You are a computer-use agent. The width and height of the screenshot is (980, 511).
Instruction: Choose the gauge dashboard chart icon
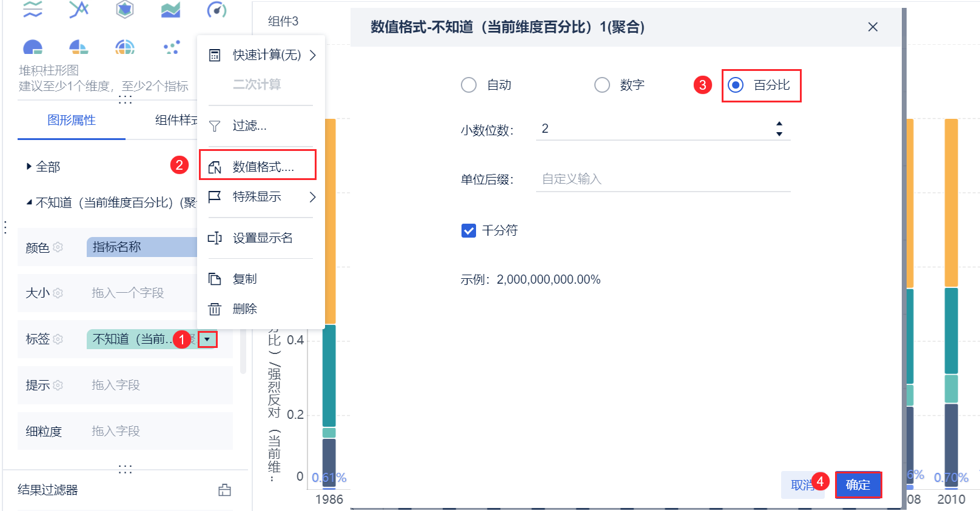tap(216, 9)
